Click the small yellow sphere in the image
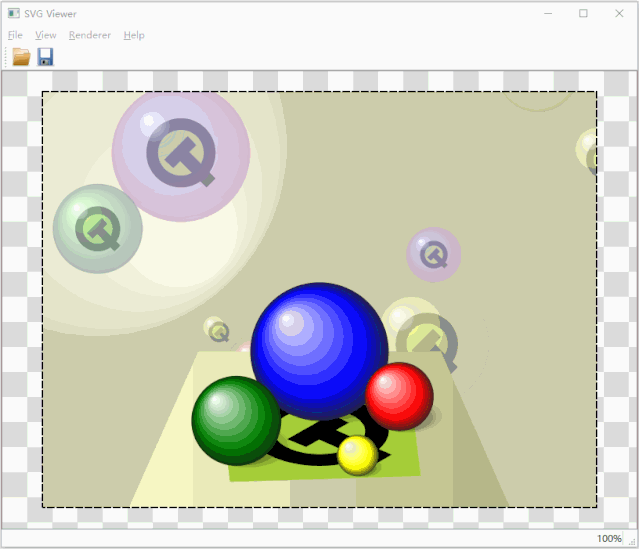 [357, 455]
